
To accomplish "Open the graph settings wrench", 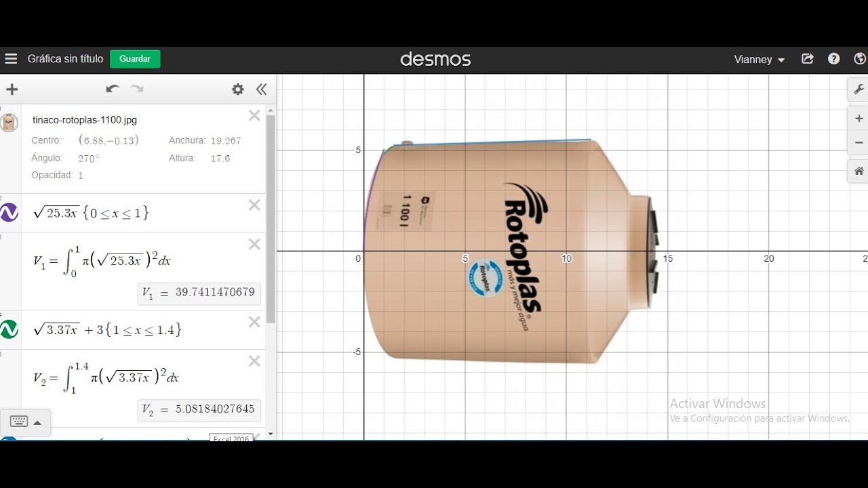I will click(859, 89).
